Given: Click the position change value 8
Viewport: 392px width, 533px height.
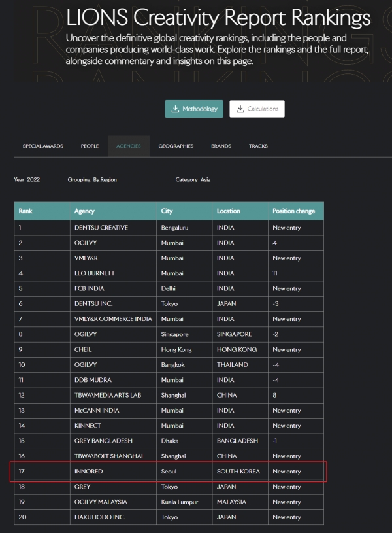Looking at the screenshot, I should tap(274, 395).
